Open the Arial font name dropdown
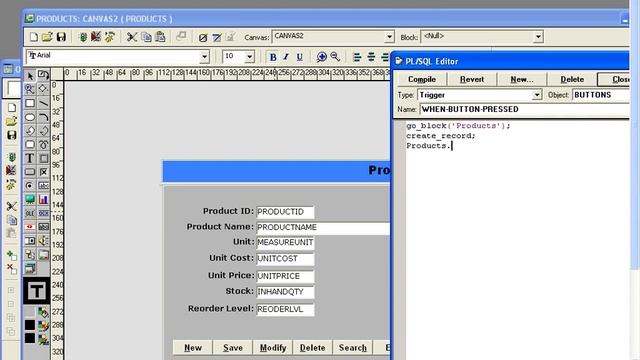The image size is (640, 360). tap(204, 57)
